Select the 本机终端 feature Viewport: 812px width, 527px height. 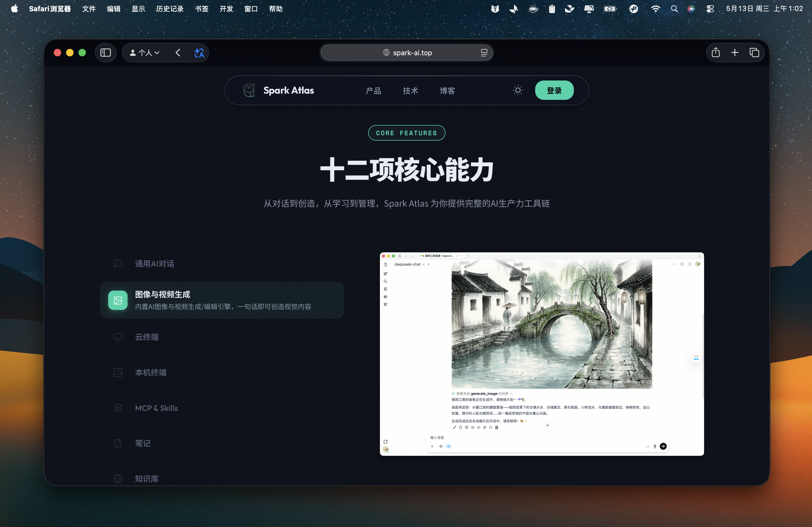pyautogui.click(x=222, y=373)
